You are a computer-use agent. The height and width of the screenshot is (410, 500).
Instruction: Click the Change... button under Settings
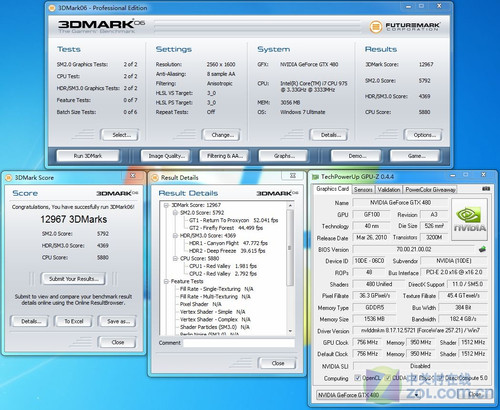(x=222, y=135)
